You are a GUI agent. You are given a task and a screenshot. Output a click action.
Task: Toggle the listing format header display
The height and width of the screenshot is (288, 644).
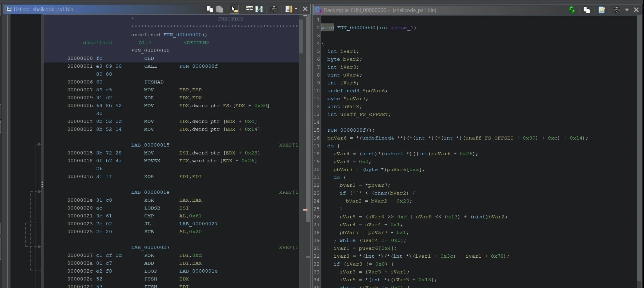point(249,9)
